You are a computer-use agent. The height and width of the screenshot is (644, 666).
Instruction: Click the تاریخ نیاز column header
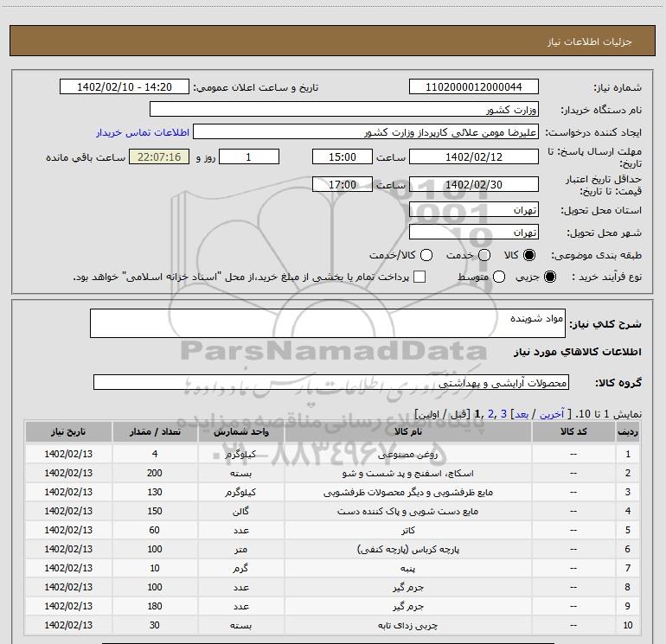(68, 431)
